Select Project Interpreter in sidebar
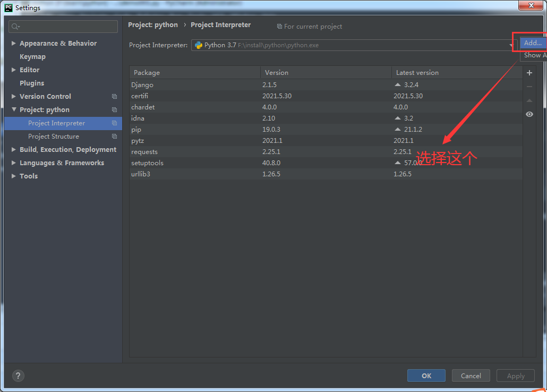This screenshot has width=547, height=392. coord(63,123)
